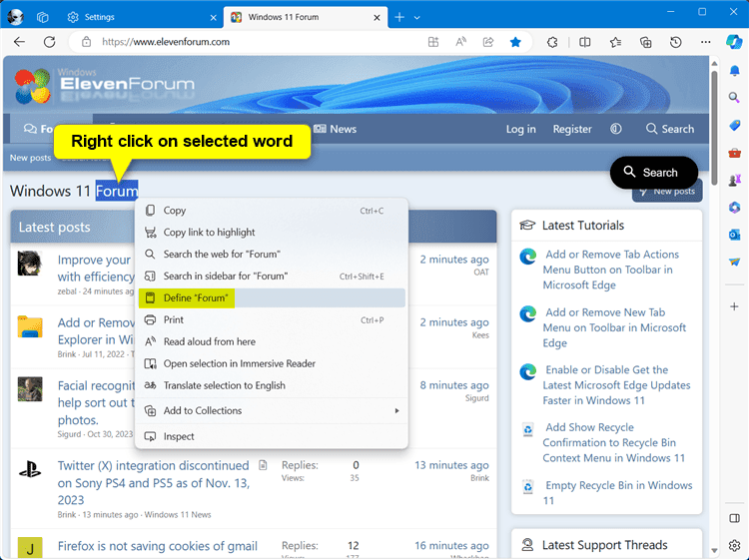The width and height of the screenshot is (749, 560).
Task: Open sidebar Games chess icon
Action: [735, 180]
